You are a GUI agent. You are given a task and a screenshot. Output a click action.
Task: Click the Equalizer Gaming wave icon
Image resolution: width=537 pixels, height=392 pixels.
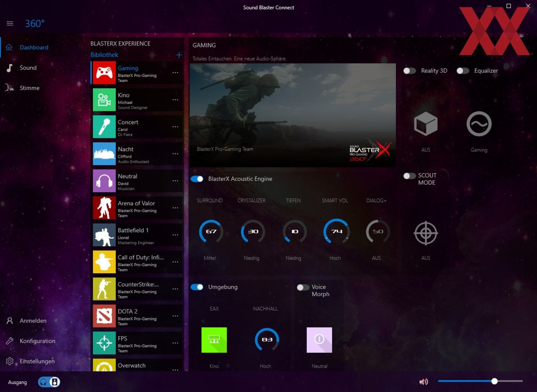coord(479,124)
